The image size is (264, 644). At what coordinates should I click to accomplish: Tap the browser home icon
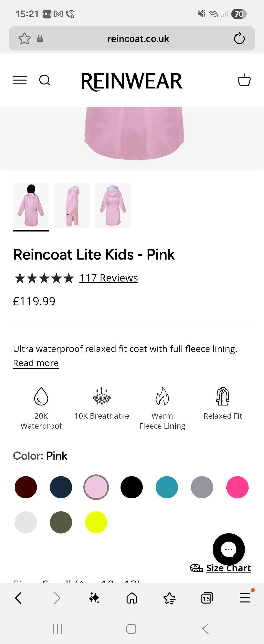point(132,598)
